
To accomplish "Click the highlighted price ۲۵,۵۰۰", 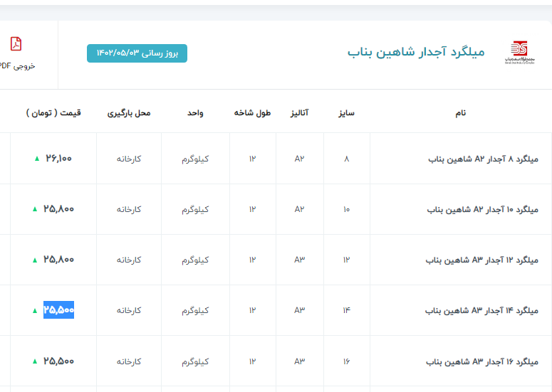I will (58, 310).
